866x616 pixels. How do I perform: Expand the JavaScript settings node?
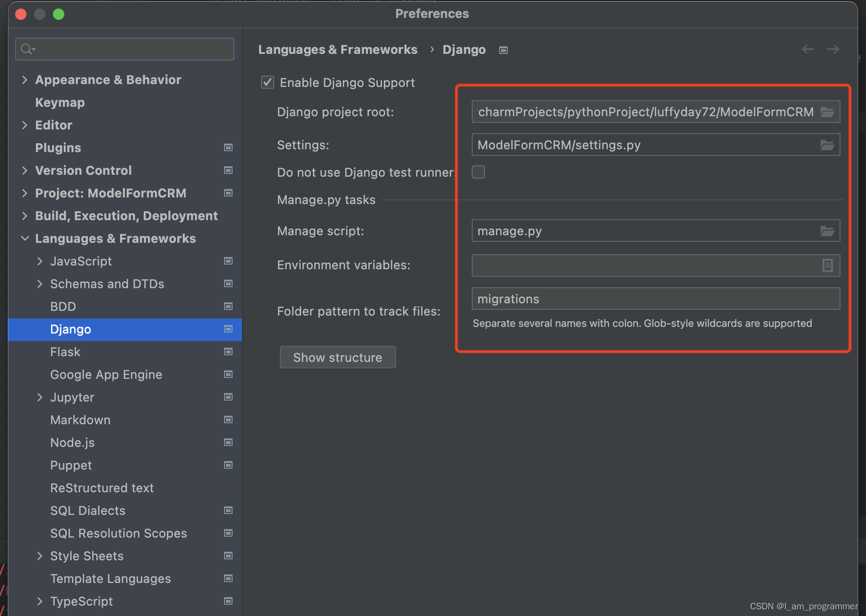(x=40, y=261)
